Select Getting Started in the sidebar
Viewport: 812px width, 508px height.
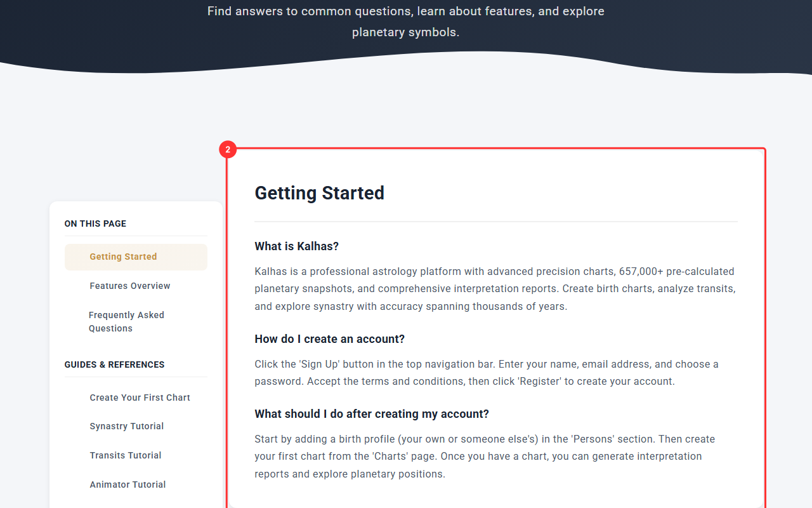click(123, 257)
